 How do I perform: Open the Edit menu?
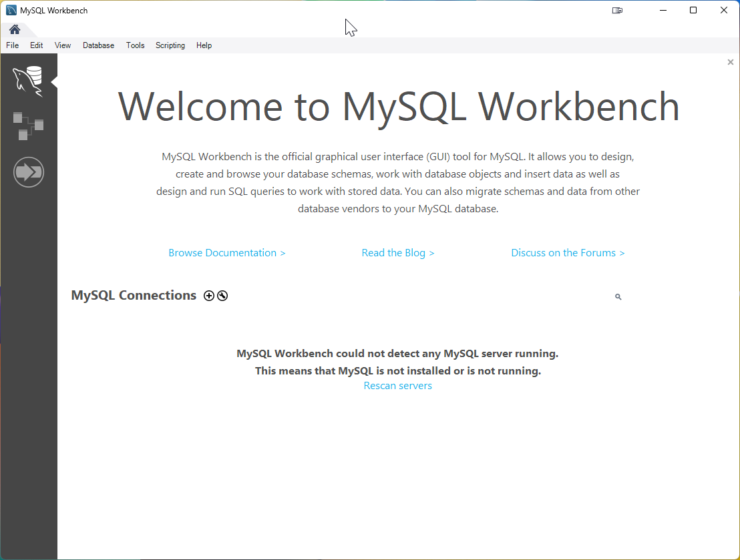tap(36, 45)
